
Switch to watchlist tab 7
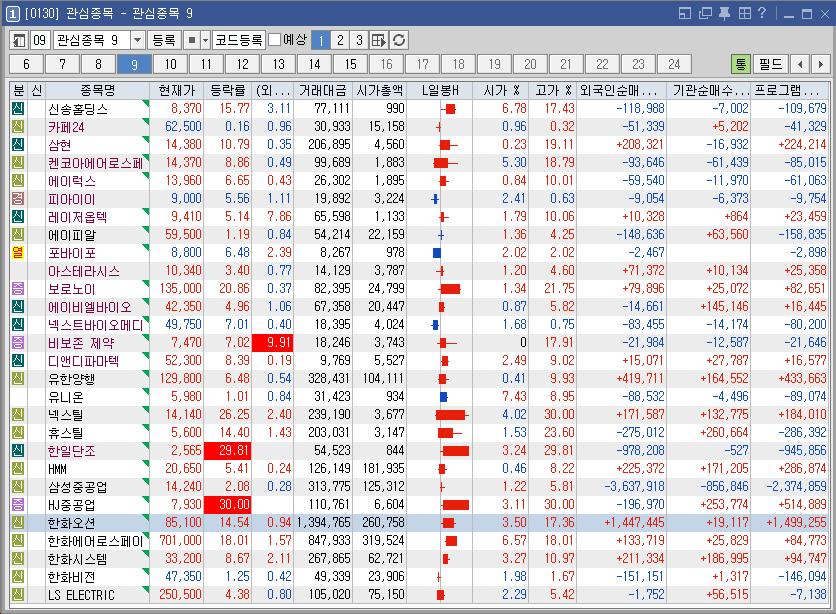[62, 64]
